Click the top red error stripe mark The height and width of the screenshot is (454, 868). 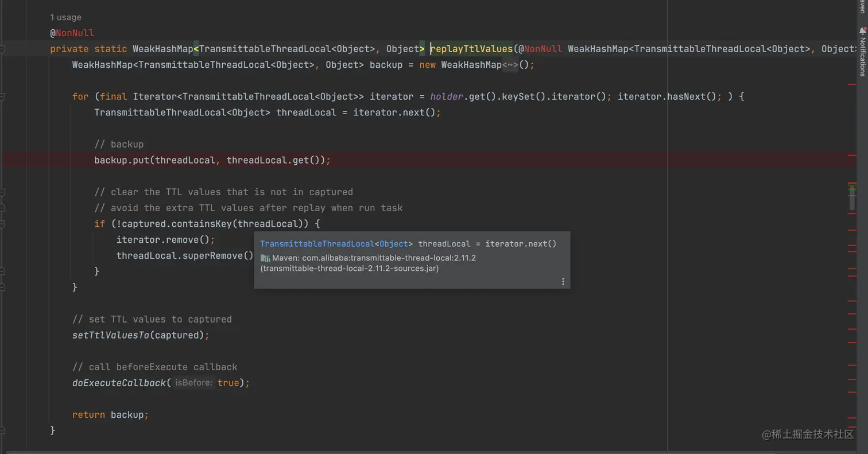(852, 85)
